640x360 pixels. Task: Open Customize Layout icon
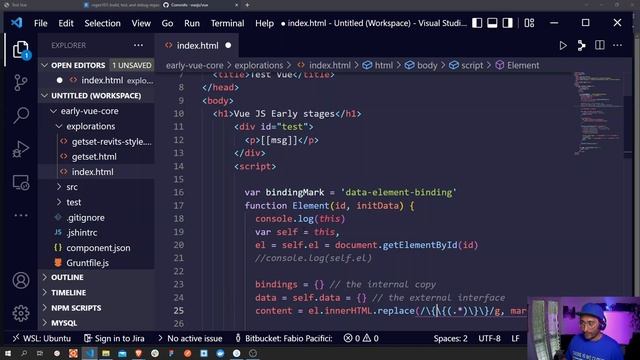click(529, 23)
